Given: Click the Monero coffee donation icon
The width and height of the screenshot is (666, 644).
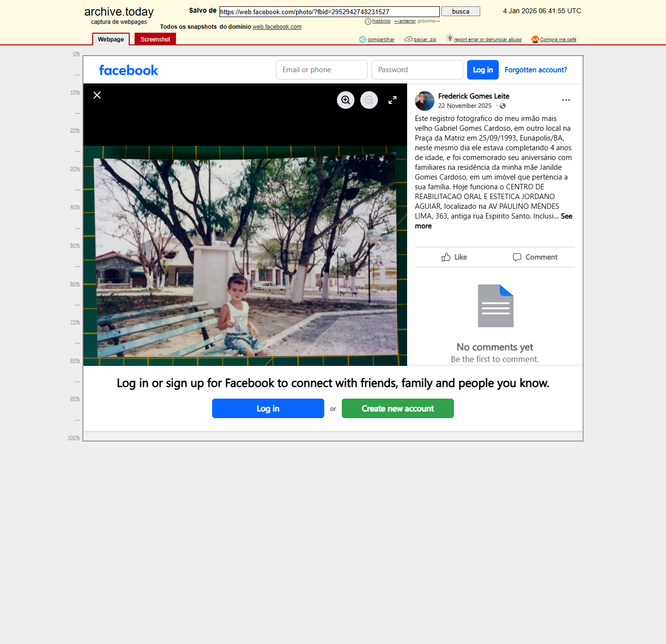Looking at the screenshot, I should pyautogui.click(x=535, y=40).
